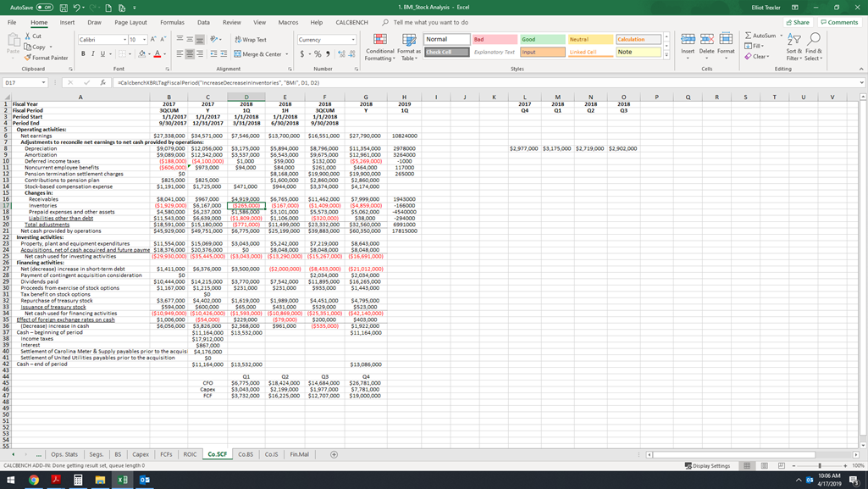868x489 pixels.
Task: Open the Currency number format dropdown
Action: pos(352,40)
